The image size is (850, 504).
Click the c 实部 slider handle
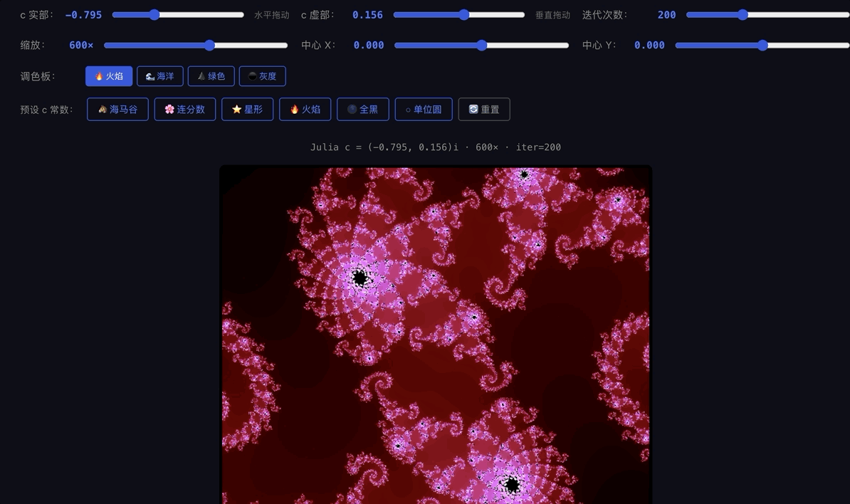coord(154,15)
